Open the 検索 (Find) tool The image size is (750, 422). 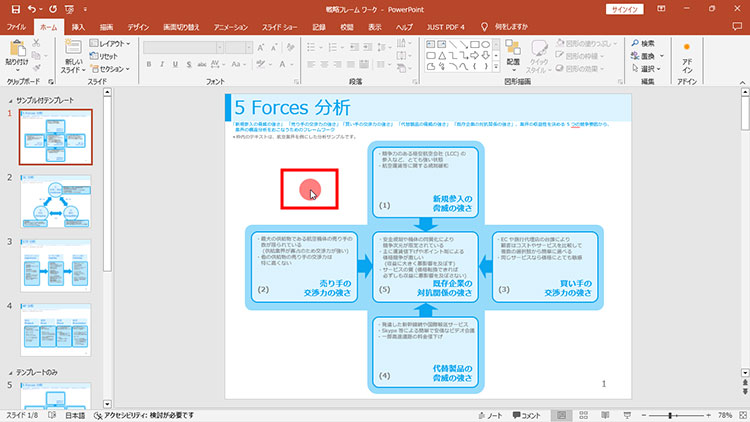tap(641, 43)
